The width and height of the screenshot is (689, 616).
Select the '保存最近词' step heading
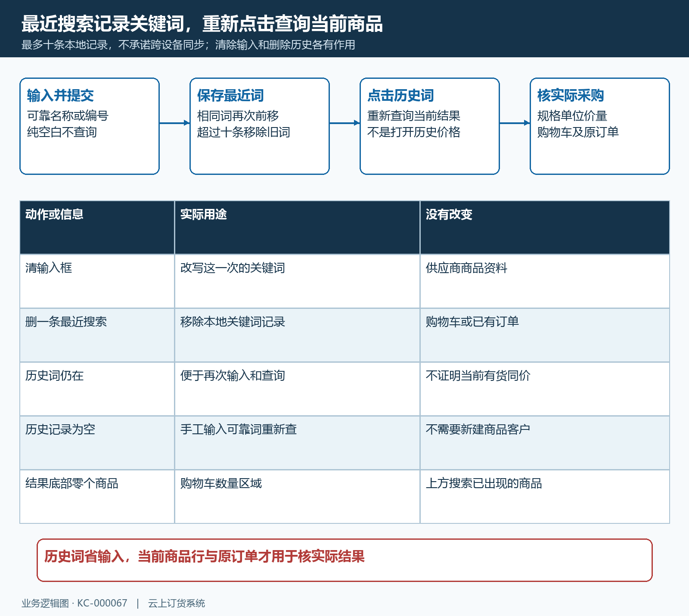230,96
